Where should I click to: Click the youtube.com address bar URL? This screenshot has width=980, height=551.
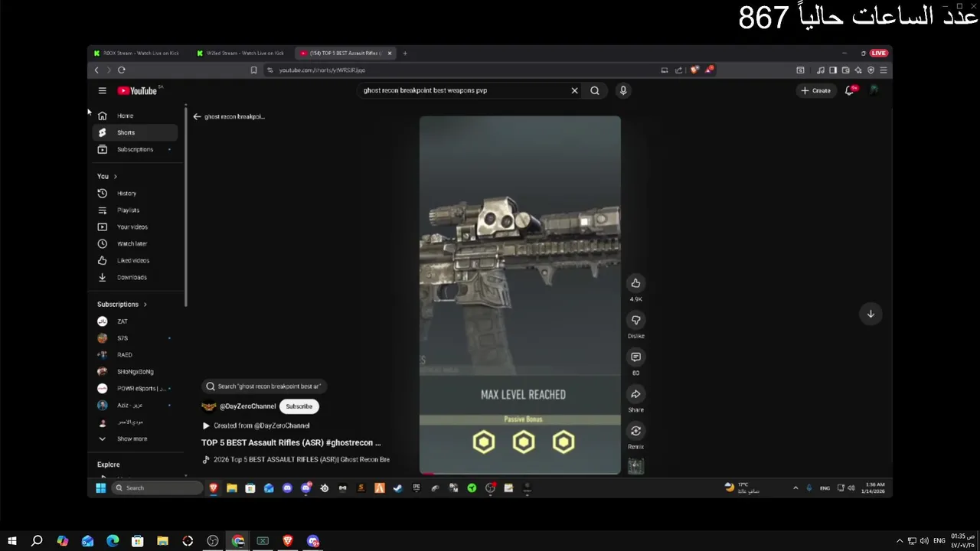point(322,70)
